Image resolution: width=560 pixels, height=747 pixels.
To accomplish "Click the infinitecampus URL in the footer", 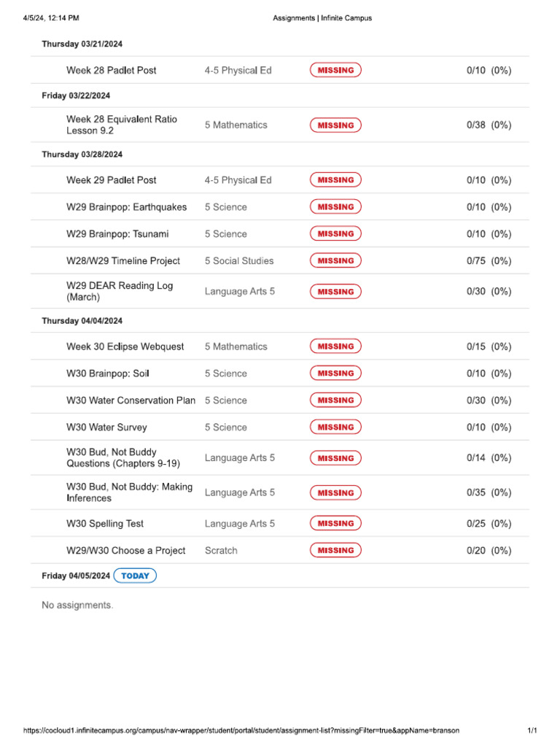I will tap(241, 731).
